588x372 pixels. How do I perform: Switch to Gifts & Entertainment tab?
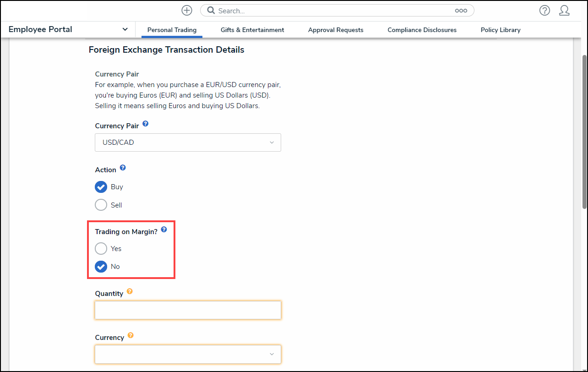click(x=252, y=30)
